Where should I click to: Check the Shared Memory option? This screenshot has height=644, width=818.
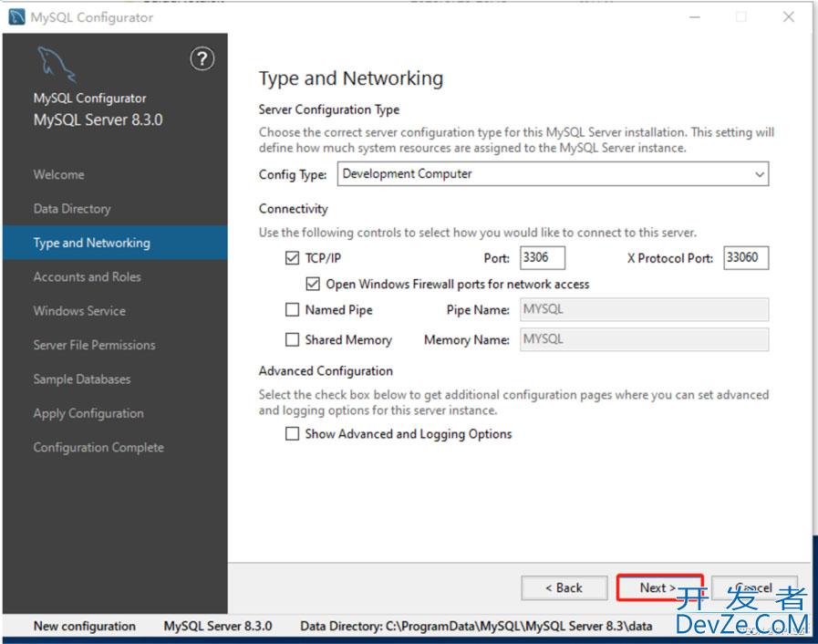(x=292, y=339)
